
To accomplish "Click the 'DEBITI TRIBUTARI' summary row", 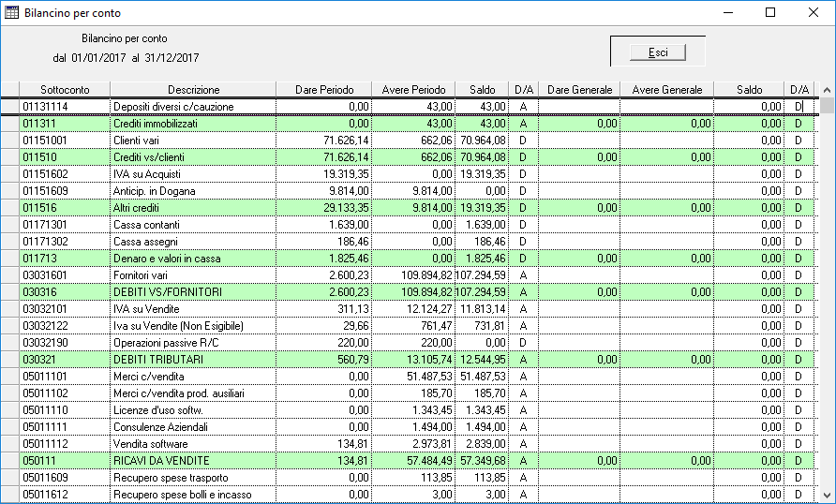I will coord(417,360).
